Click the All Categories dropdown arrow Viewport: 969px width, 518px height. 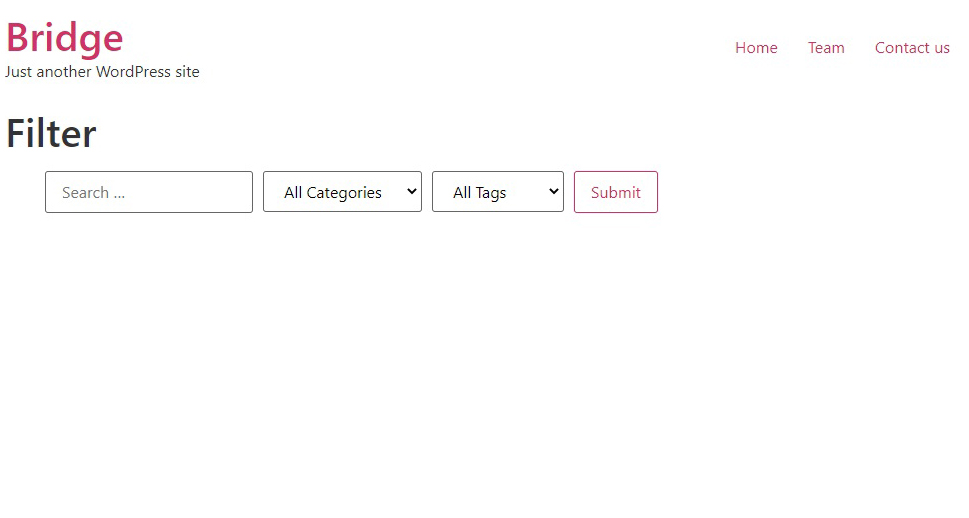click(412, 192)
